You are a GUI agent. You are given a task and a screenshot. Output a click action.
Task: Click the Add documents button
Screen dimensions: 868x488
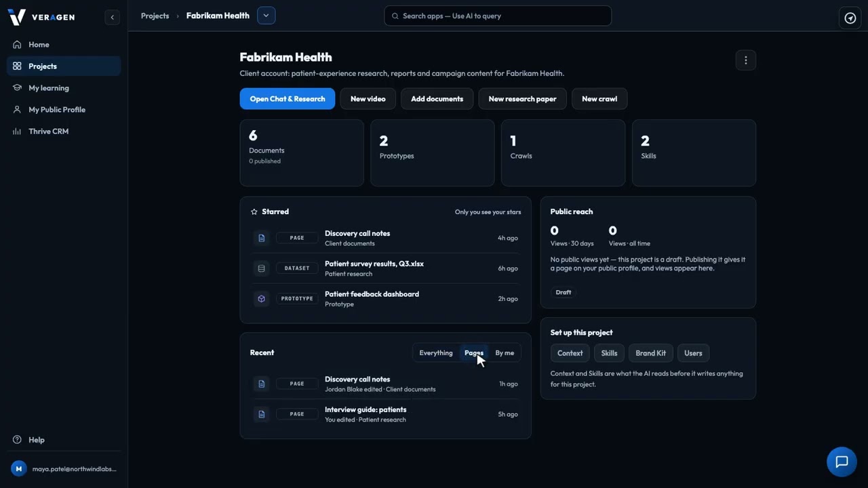(x=437, y=99)
